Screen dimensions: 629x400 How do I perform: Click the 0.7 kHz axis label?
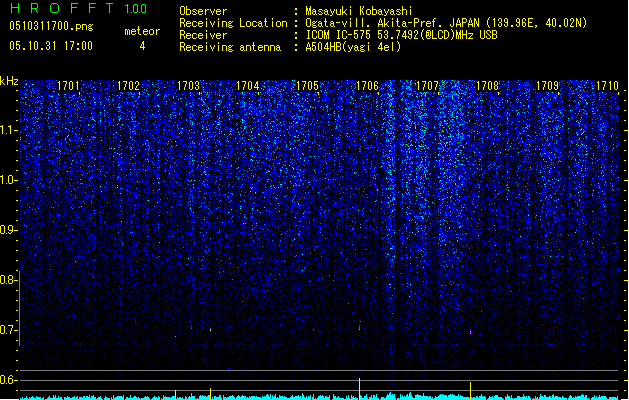point(8,330)
